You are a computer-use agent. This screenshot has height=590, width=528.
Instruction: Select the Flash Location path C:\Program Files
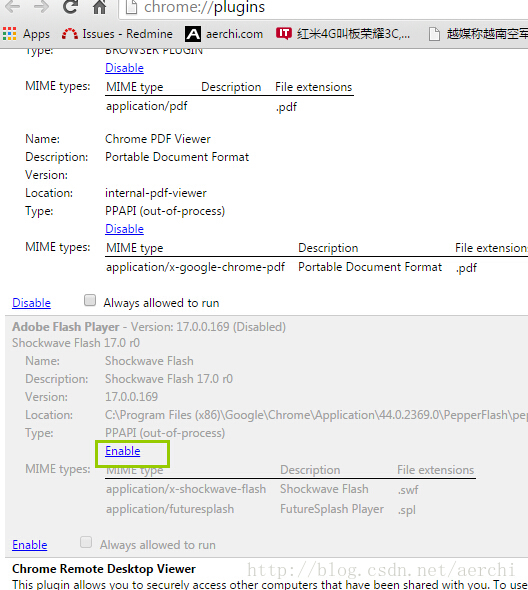(x=316, y=415)
